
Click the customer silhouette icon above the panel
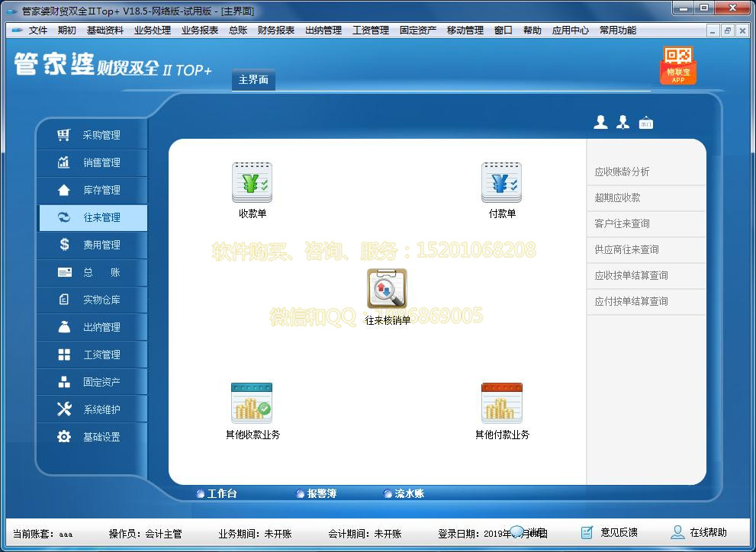tap(601, 120)
